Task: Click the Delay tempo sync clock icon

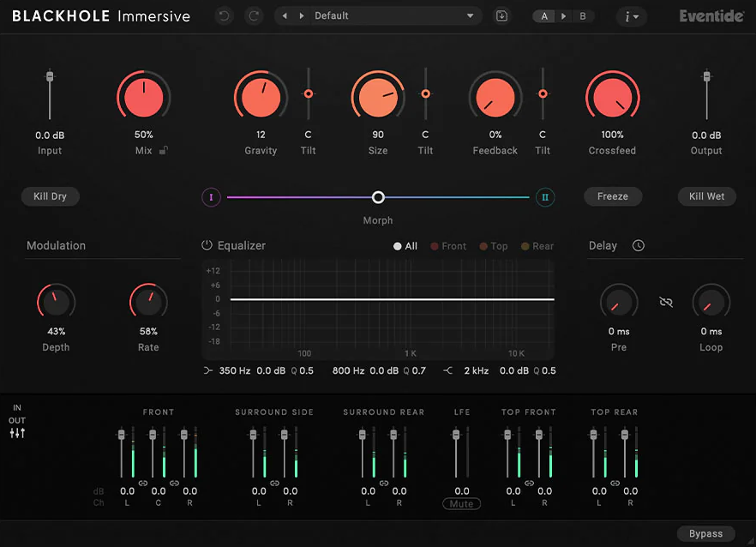Action: [x=638, y=245]
